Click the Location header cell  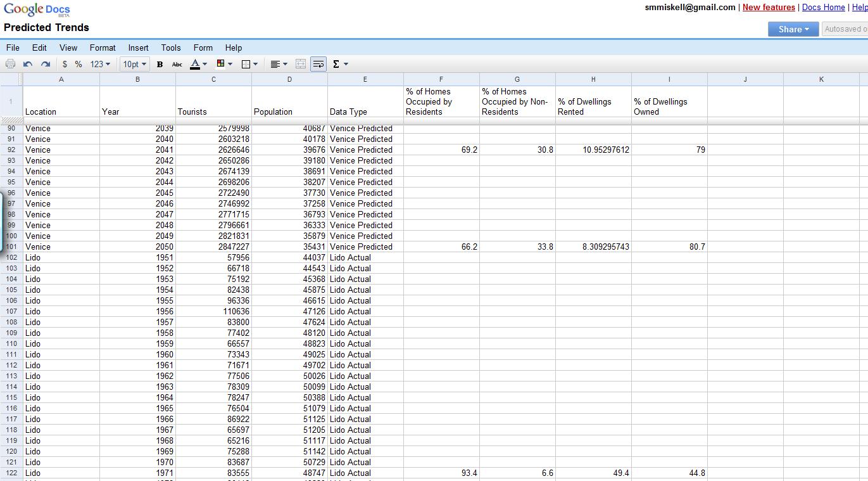pos(61,101)
